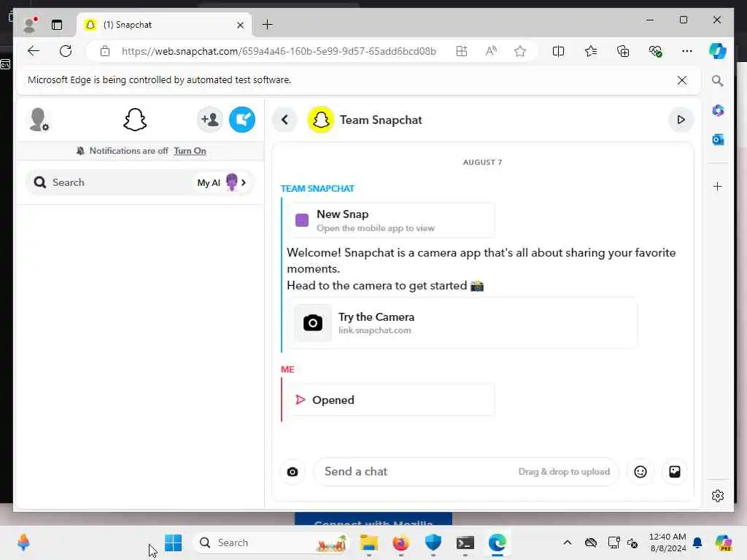The height and width of the screenshot is (560, 747).
Task: Click the address bar URL
Action: [279, 51]
